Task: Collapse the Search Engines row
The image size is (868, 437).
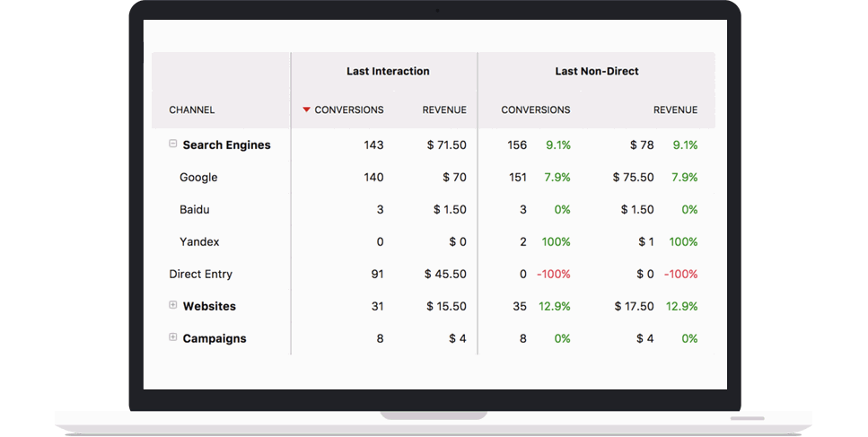Action: click(x=173, y=144)
